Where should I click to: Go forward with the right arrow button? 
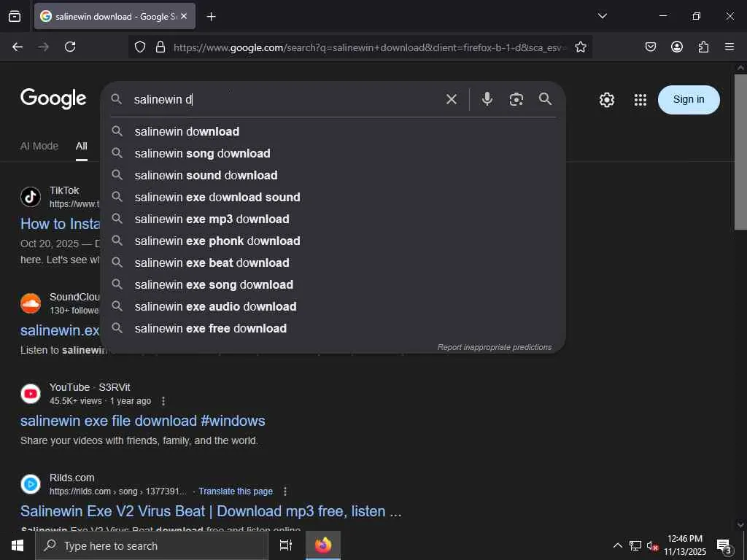coord(44,47)
